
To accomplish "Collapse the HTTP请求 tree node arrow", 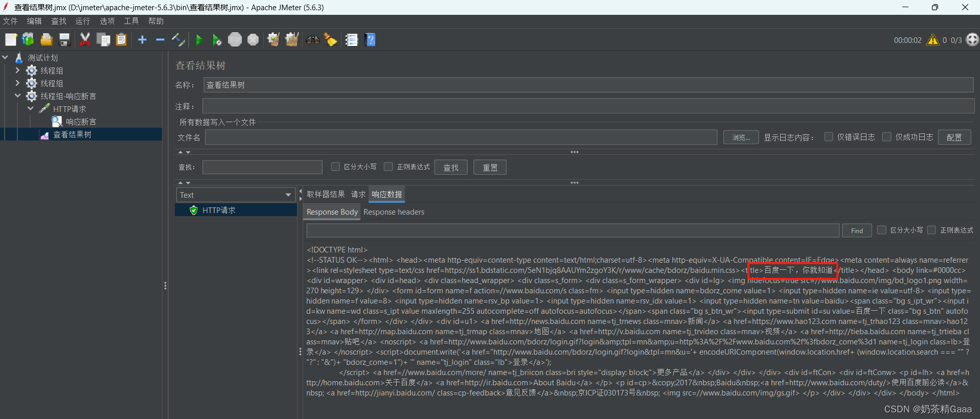I will pos(30,109).
